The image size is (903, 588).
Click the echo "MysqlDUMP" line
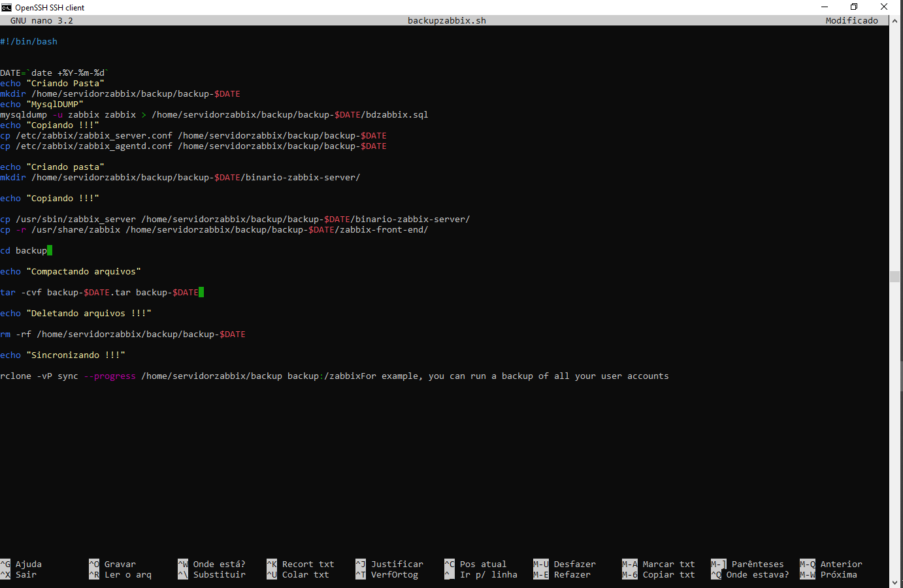[42, 104]
